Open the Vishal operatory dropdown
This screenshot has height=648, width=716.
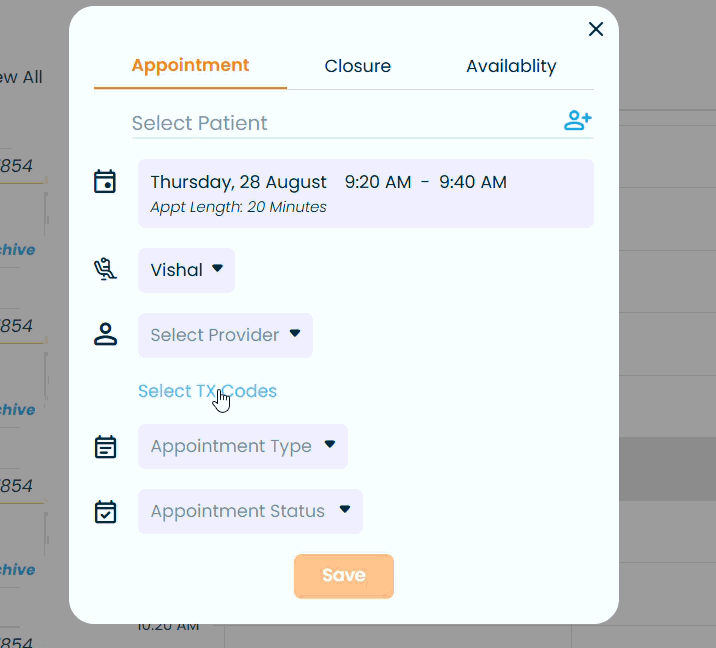(186, 270)
